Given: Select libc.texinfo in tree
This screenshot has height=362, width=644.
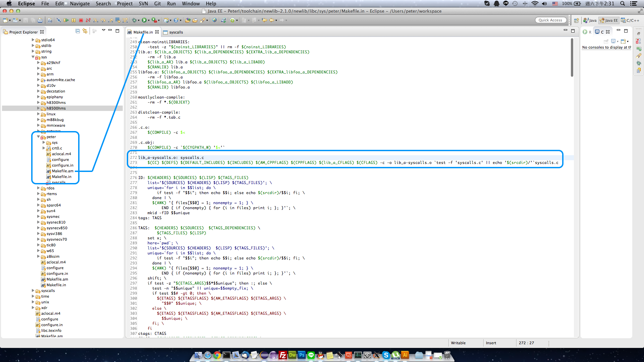Looking at the screenshot, I should pyautogui.click(x=51, y=330).
